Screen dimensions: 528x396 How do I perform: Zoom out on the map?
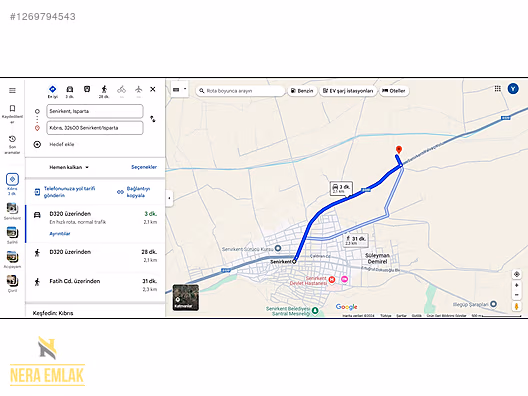click(517, 295)
